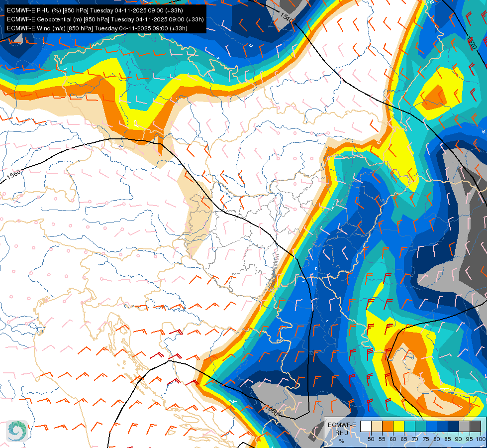
Task: Click the legend tick label 50
Action: point(371,440)
